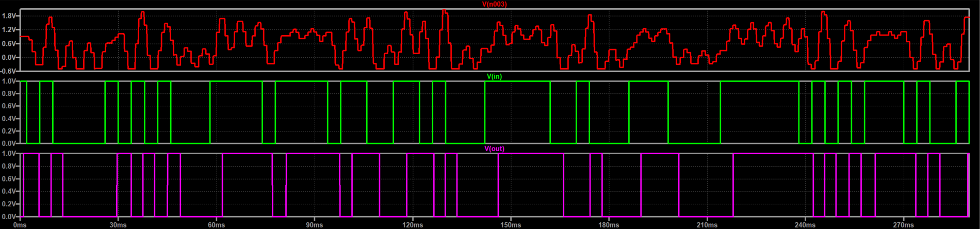The height and width of the screenshot is (229, 980).
Task: Click the 30ms time axis label
Action: [x=118, y=225]
